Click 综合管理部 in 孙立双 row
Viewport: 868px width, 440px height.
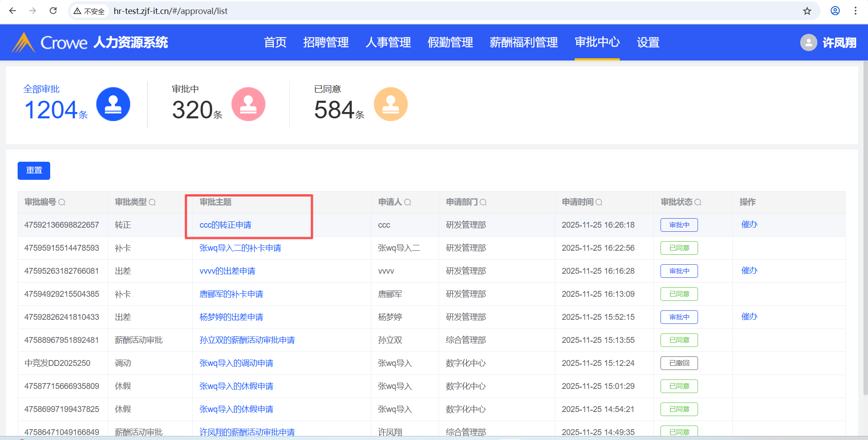[x=466, y=340]
